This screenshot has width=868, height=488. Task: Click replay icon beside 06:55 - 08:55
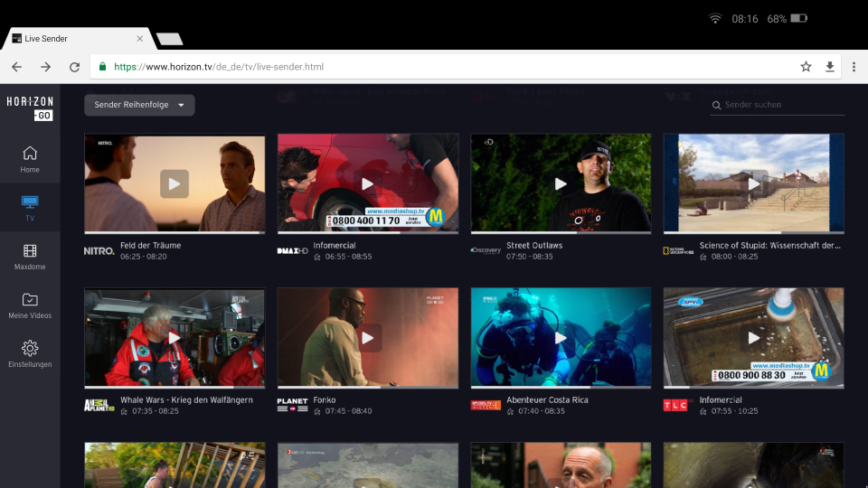(317, 257)
